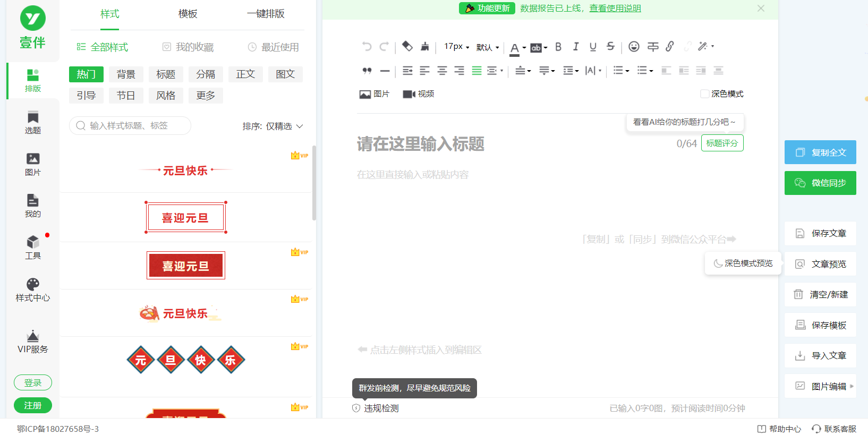Toggle 深色模式预览 dark mode preview
The height and width of the screenshot is (443, 868).
click(x=743, y=263)
